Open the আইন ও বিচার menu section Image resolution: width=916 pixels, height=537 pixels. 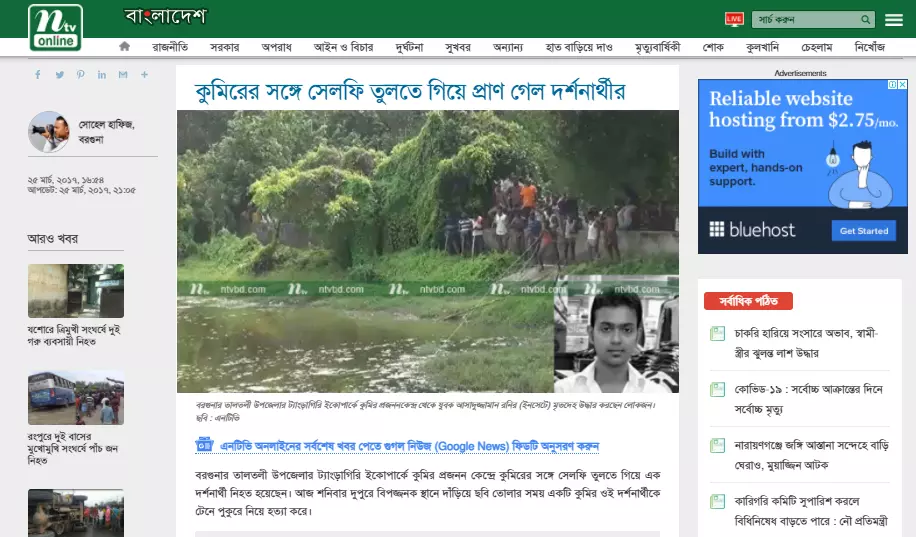(343, 47)
